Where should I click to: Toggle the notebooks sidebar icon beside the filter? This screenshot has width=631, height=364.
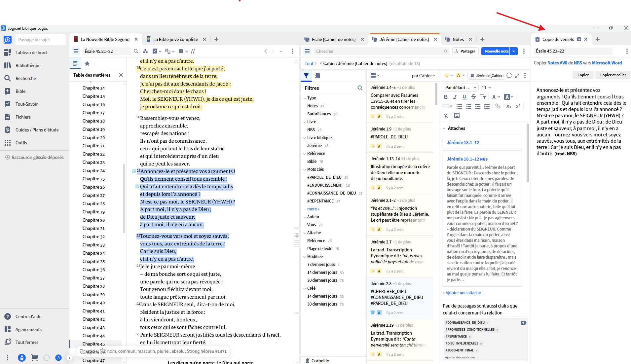317,76
